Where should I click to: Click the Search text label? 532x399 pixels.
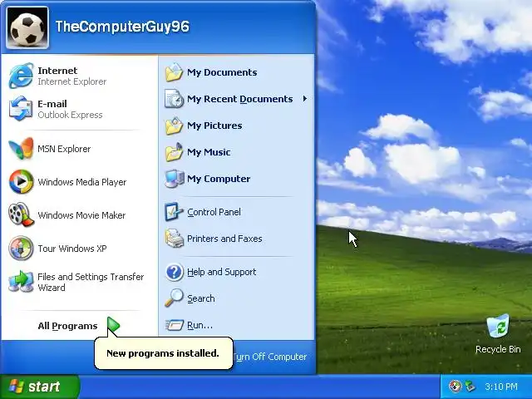201,298
